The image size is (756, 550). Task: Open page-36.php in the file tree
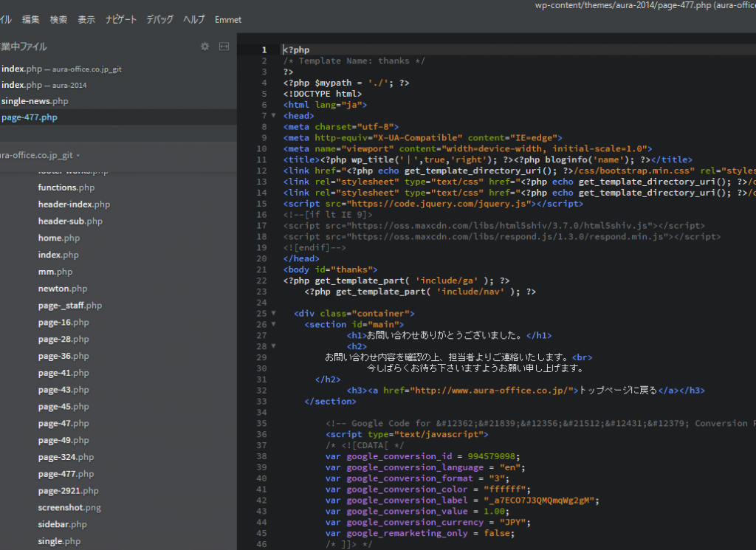(x=63, y=357)
